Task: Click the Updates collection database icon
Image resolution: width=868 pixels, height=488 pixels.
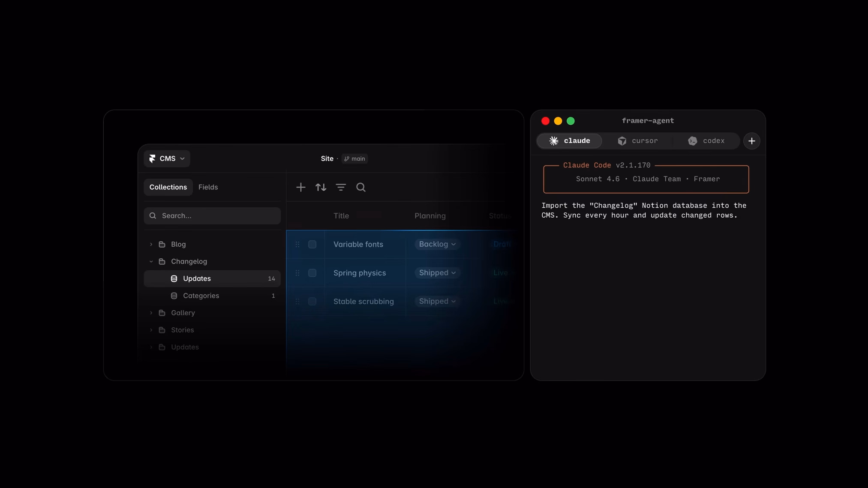Action: coord(174,278)
